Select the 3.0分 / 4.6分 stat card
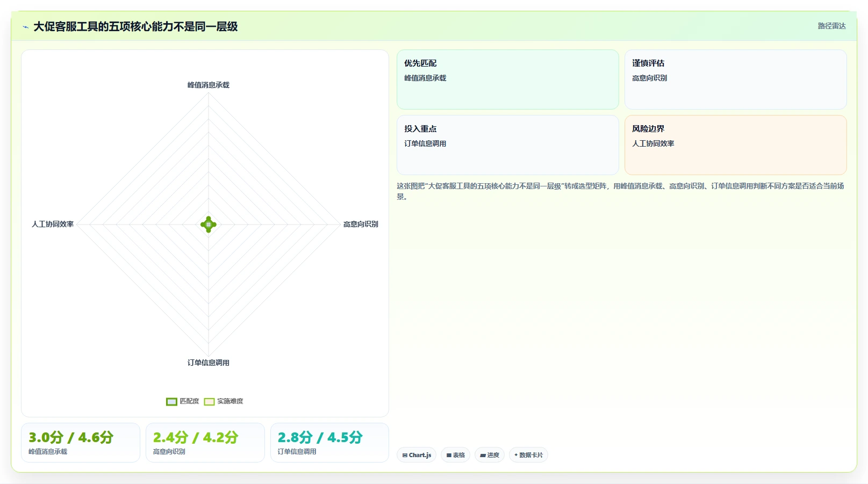This screenshot has height=484, width=868. [81, 443]
